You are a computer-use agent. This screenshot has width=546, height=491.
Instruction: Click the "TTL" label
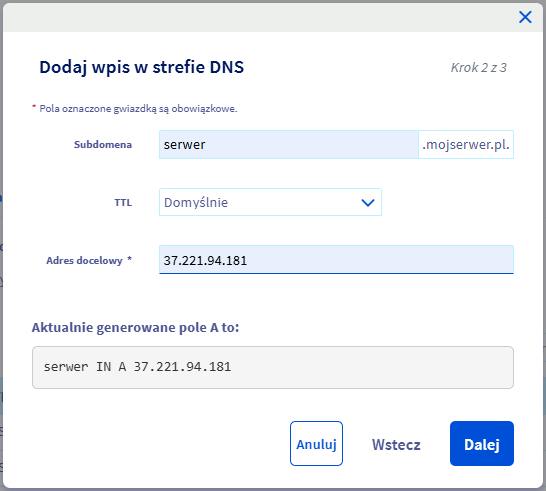tap(123, 203)
